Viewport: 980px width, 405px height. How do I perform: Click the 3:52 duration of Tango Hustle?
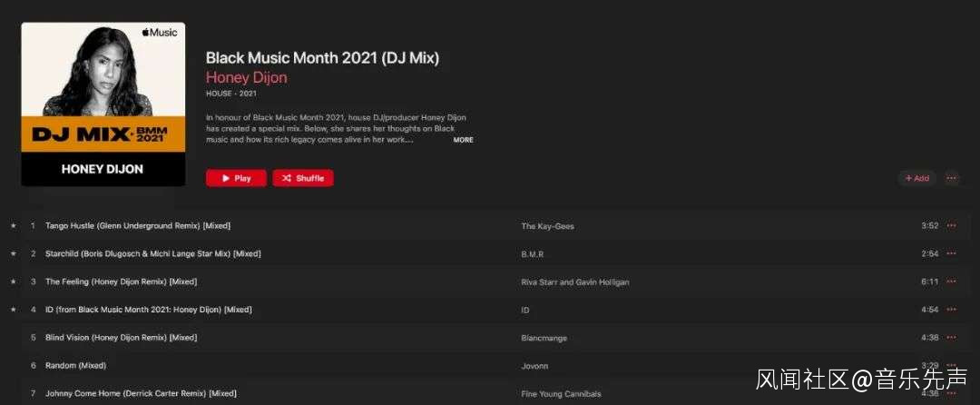pyautogui.click(x=929, y=225)
